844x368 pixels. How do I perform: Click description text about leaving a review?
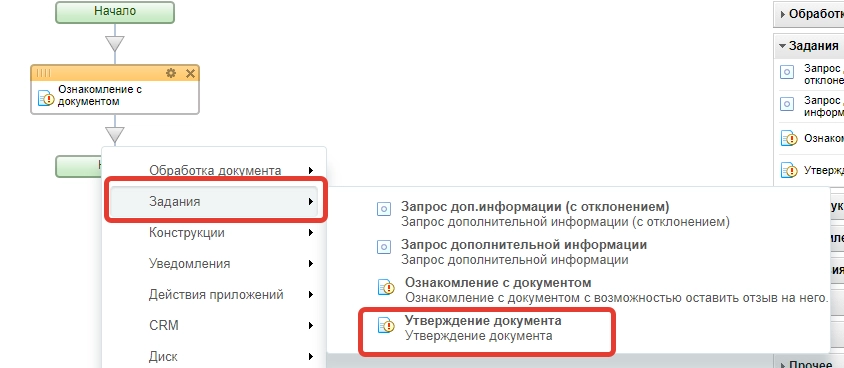(x=616, y=298)
